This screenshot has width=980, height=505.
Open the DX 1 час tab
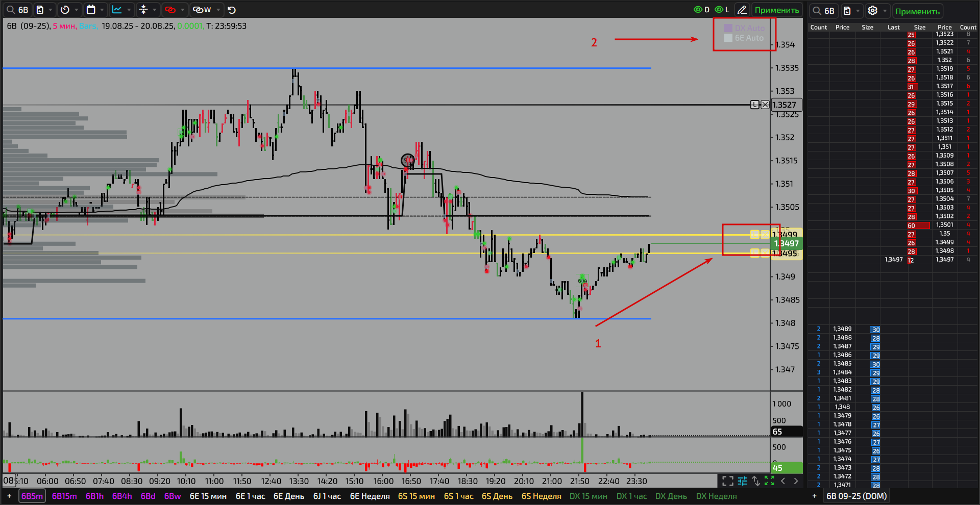click(x=632, y=496)
